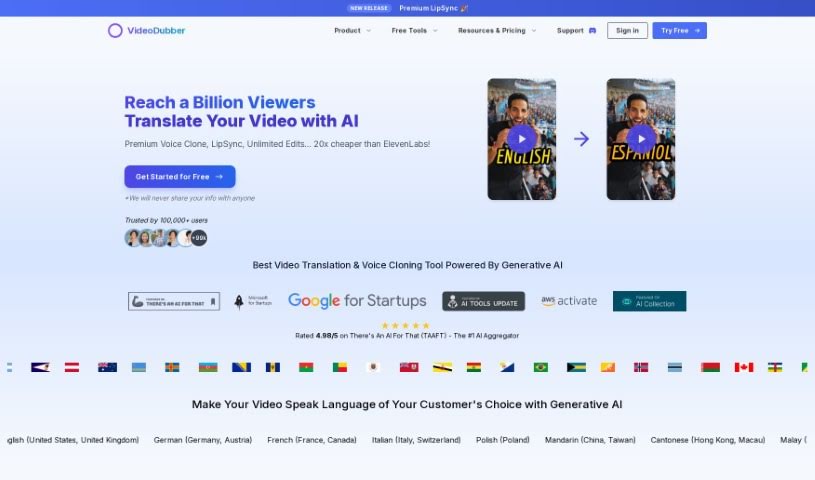Open the Resources & Pricing menu
The image size is (815, 480).
[492, 31]
